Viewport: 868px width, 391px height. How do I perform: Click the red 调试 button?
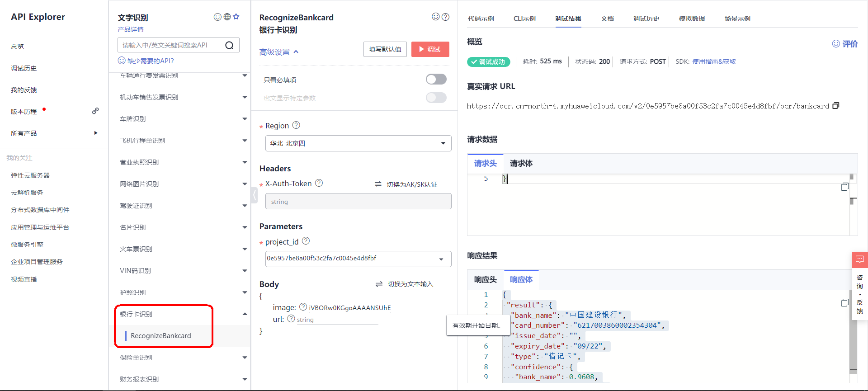click(430, 49)
